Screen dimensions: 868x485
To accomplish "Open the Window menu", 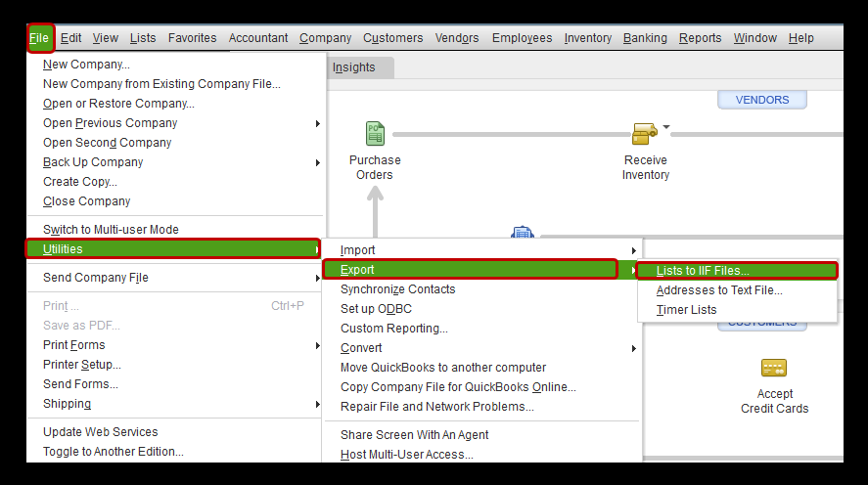I will pyautogui.click(x=755, y=38).
